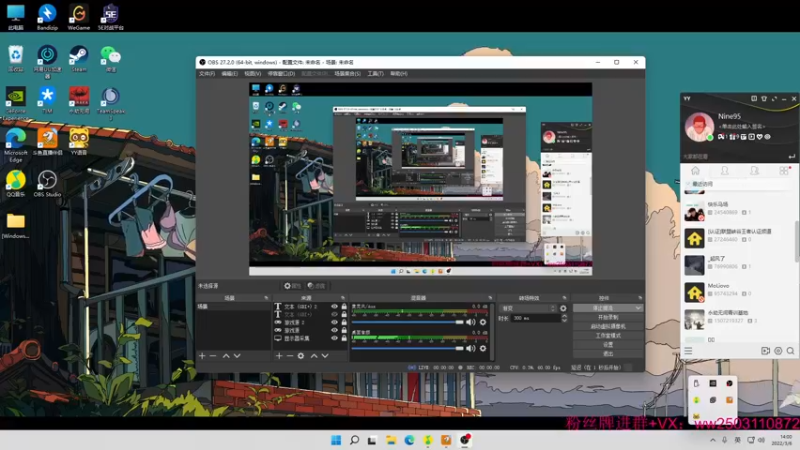Click 启动虚拟摄像机 virtual camera button
Screen dimensions: 800x450
(608, 326)
